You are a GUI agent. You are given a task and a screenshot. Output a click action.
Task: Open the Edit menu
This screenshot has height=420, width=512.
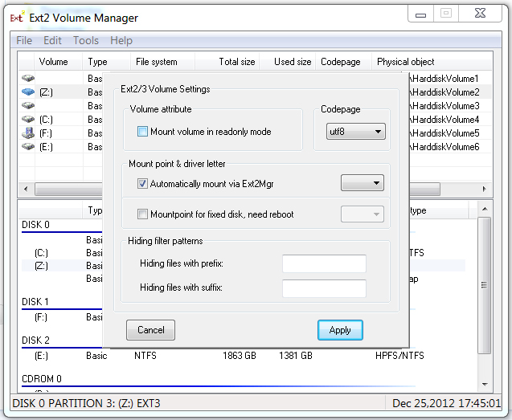52,40
